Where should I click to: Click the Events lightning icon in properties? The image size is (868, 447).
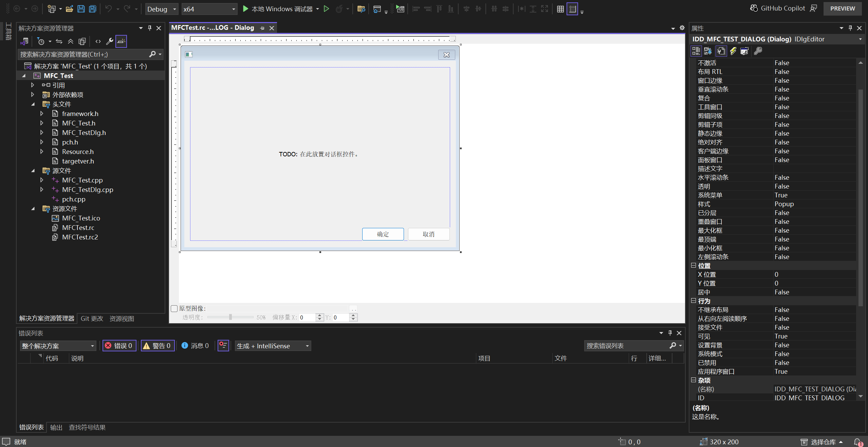[733, 51]
